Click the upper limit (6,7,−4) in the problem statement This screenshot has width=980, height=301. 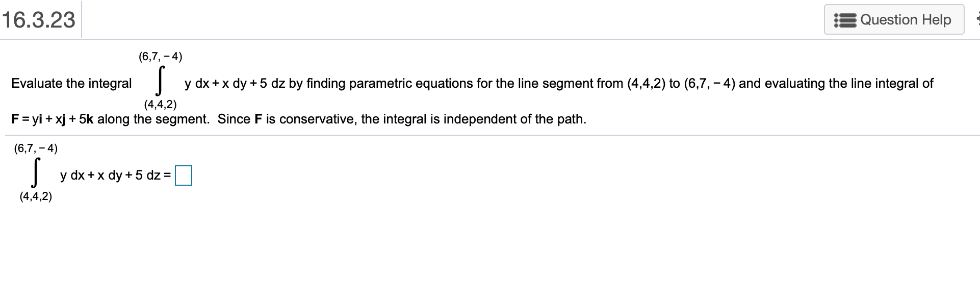pyautogui.click(x=160, y=56)
